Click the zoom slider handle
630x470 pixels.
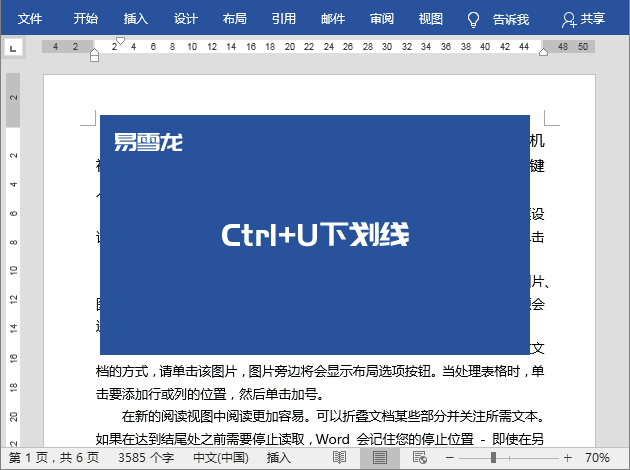[493, 458]
